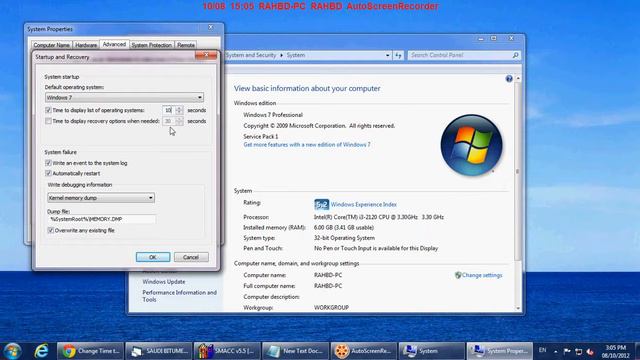
Task: Open the Windows Start orb
Action: (x=12, y=351)
